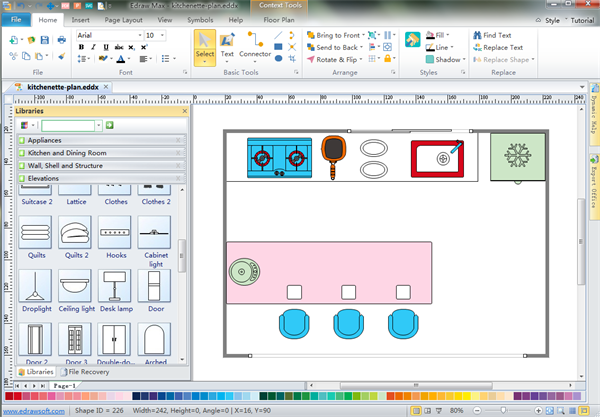
Task: Open the Tutorial link
Action: (582, 20)
